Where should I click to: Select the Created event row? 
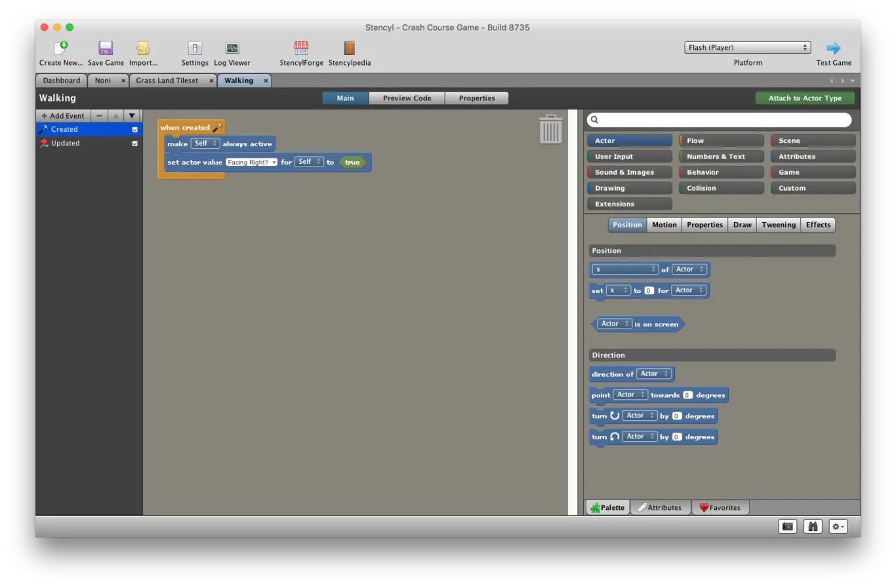click(89, 130)
